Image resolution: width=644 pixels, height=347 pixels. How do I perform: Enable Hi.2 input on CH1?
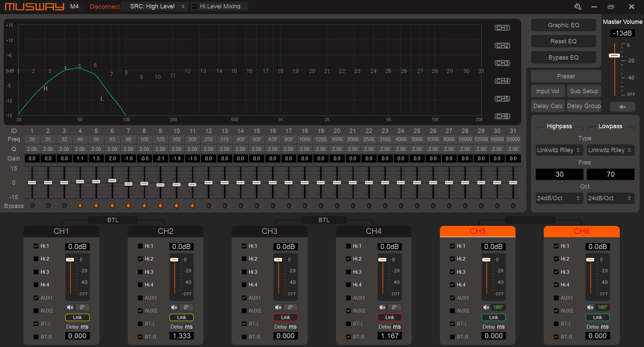point(36,259)
